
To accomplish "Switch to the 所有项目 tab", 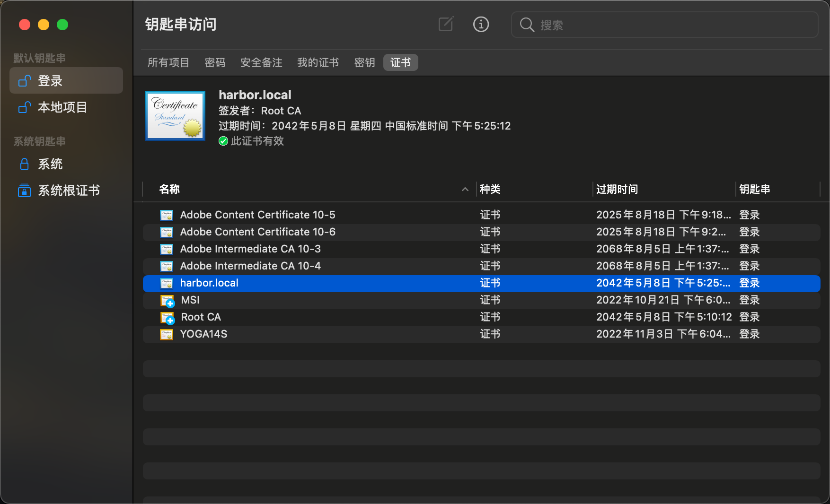I will [168, 62].
